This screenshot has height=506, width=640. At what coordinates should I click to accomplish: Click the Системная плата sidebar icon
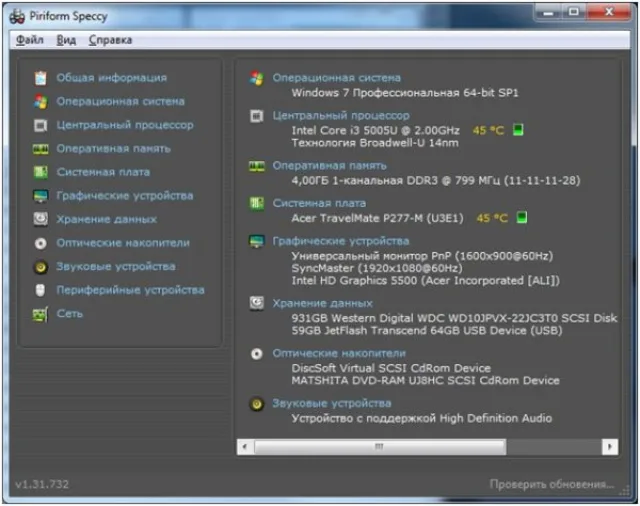click(40, 172)
